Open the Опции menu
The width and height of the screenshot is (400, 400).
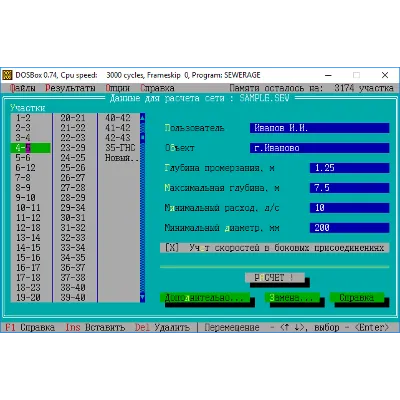(x=117, y=88)
